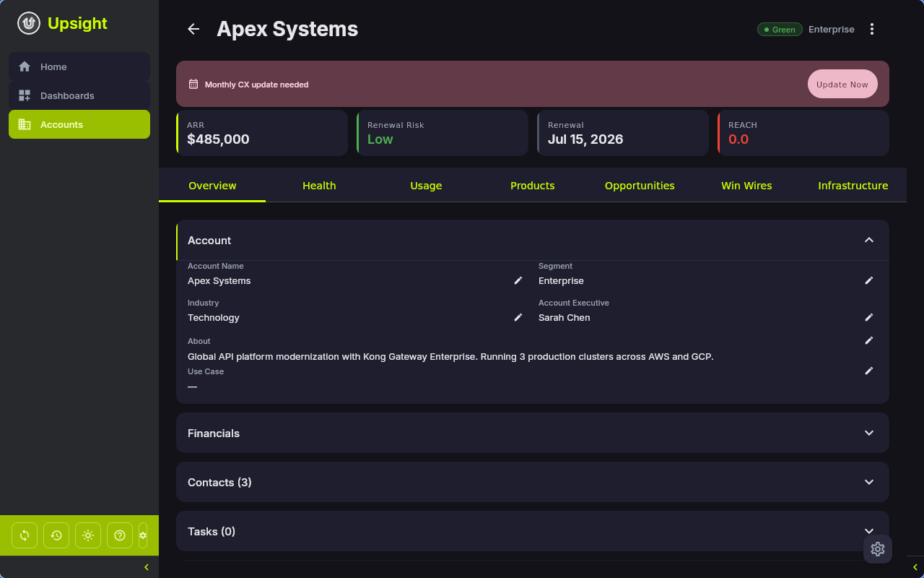The width and height of the screenshot is (924, 578).
Task: Collapse the Account section
Action: tap(869, 240)
